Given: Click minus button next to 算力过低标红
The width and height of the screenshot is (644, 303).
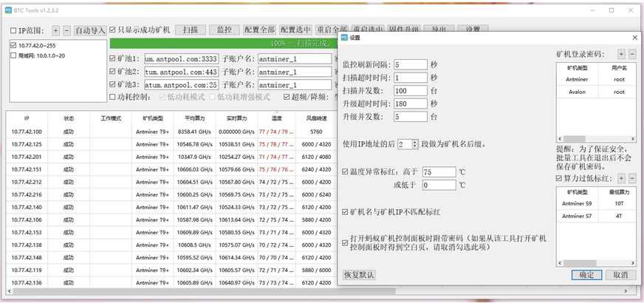Looking at the screenshot, I should [633, 178].
